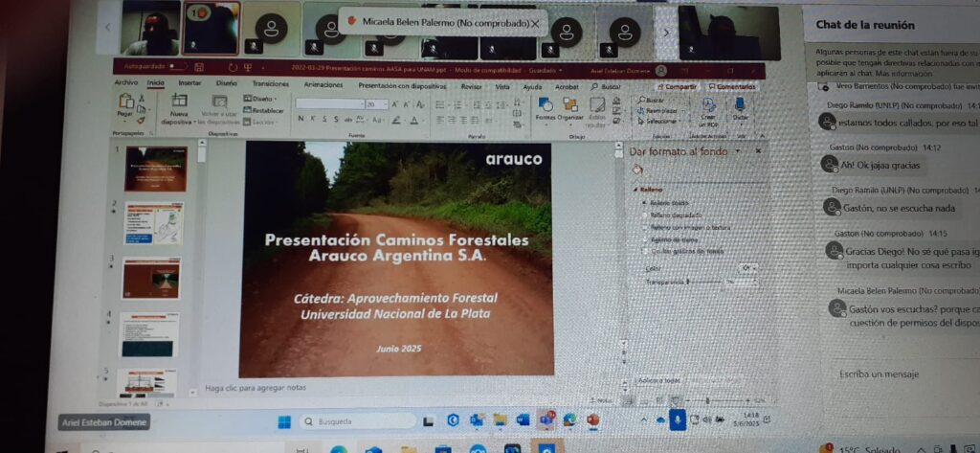This screenshot has height=453, width=980.
Task: Toggle the Autoguardado switch
Action: pos(177,66)
